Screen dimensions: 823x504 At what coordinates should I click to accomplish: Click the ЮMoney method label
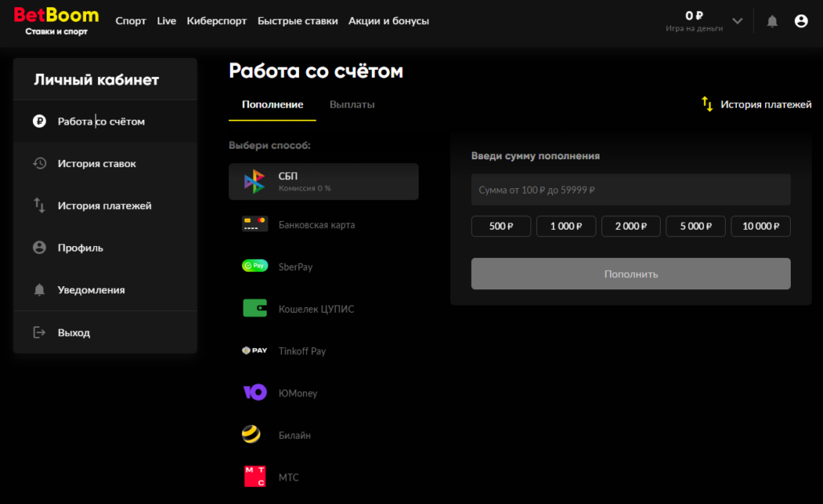click(298, 393)
